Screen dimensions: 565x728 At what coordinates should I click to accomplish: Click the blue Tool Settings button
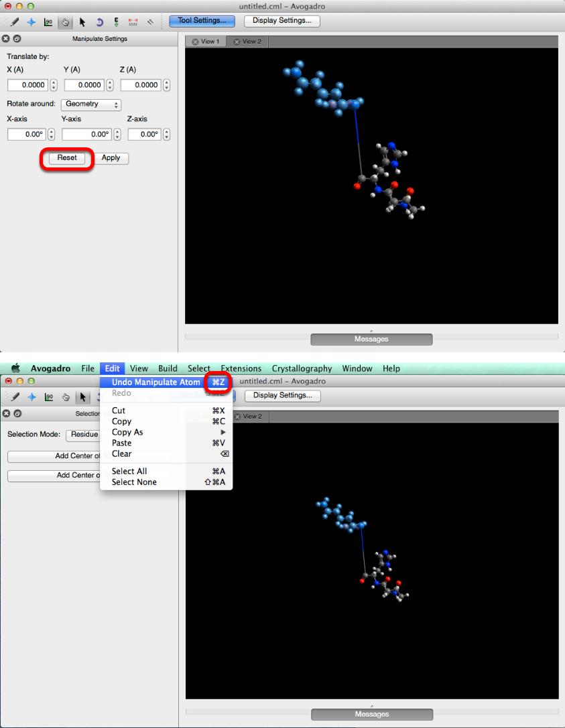202,21
